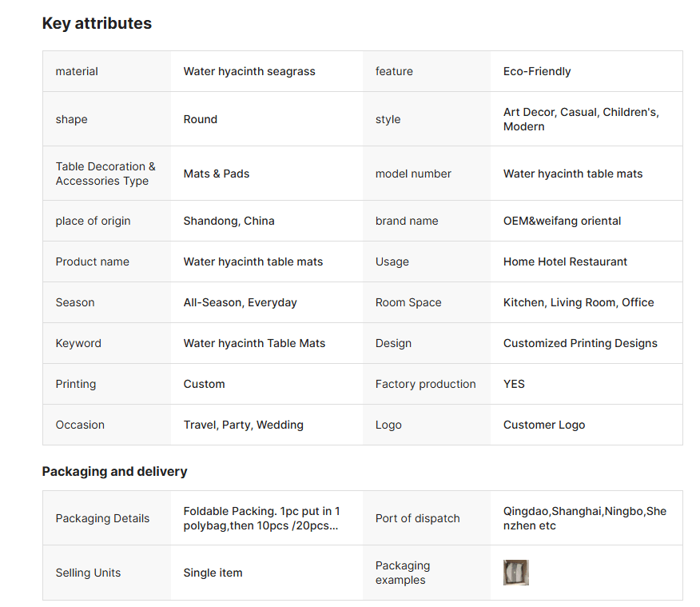Image resolution: width=700 pixels, height=607 pixels.
Task: Open the packaging examples thumbnail image
Action: click(x=515, y=573)
